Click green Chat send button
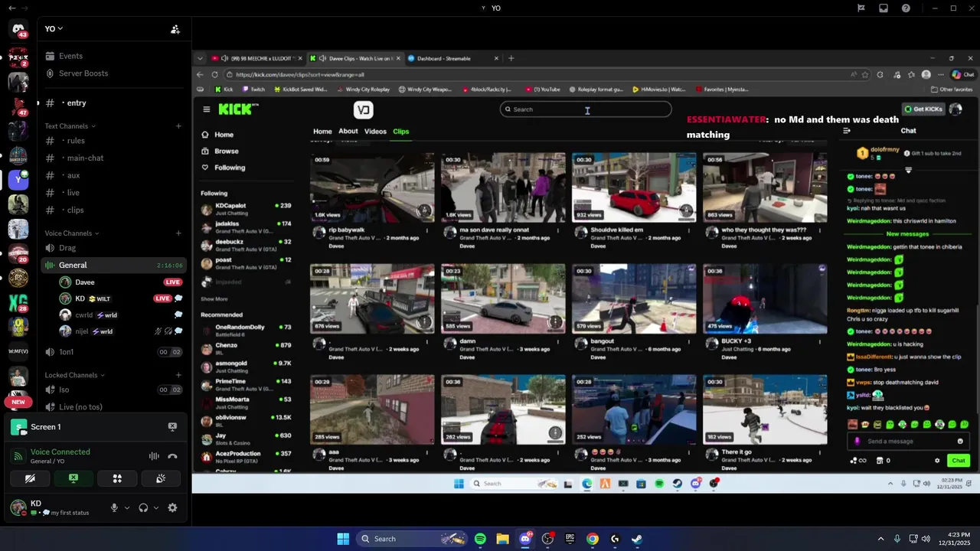Screen dimensions: 980x551 959,461
